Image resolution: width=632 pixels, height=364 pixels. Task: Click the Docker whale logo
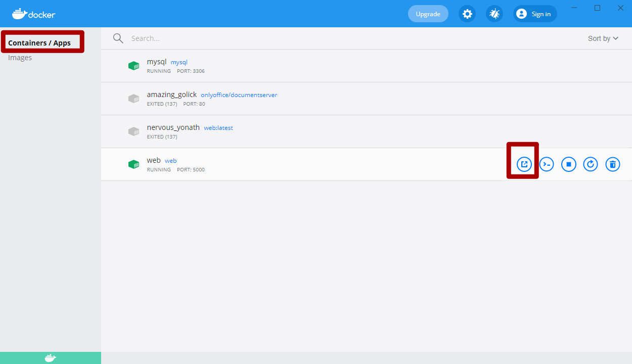point(34,14)
